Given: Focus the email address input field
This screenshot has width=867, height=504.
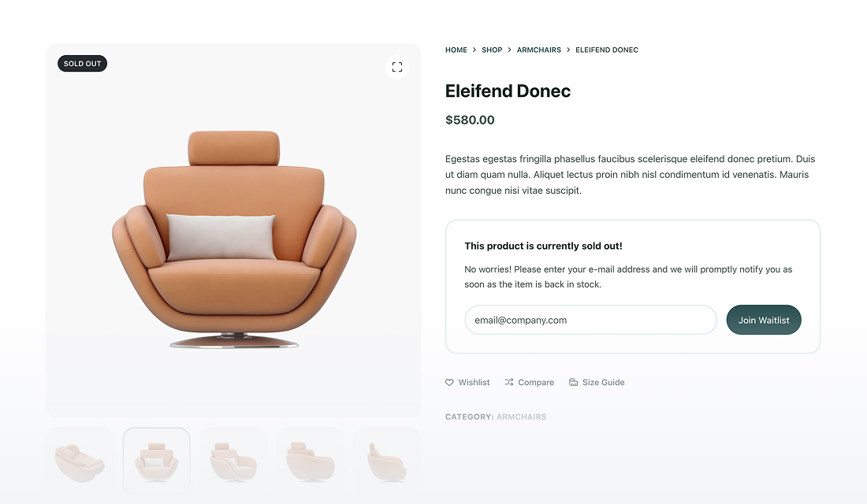Looking at the screenshot, I should 590,320.
